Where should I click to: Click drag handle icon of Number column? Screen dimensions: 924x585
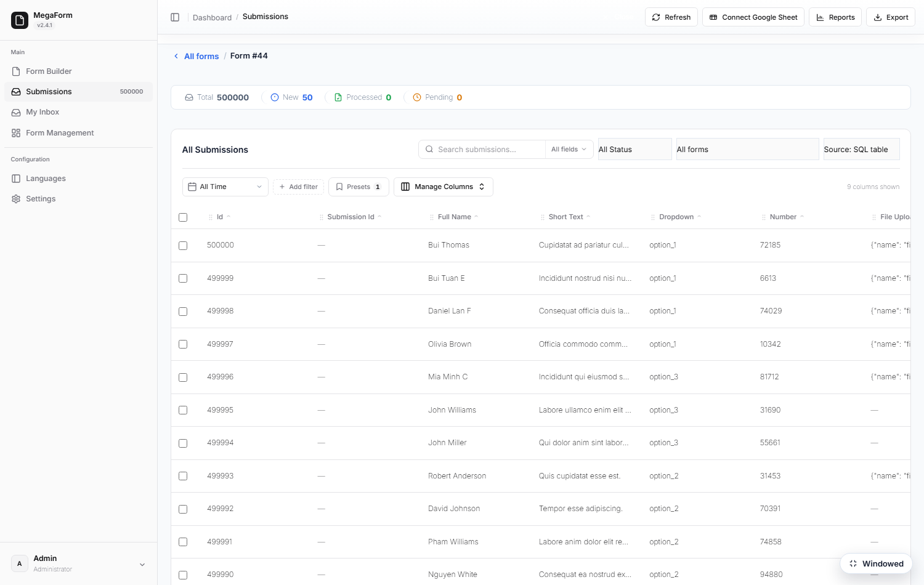pos(764,217)
